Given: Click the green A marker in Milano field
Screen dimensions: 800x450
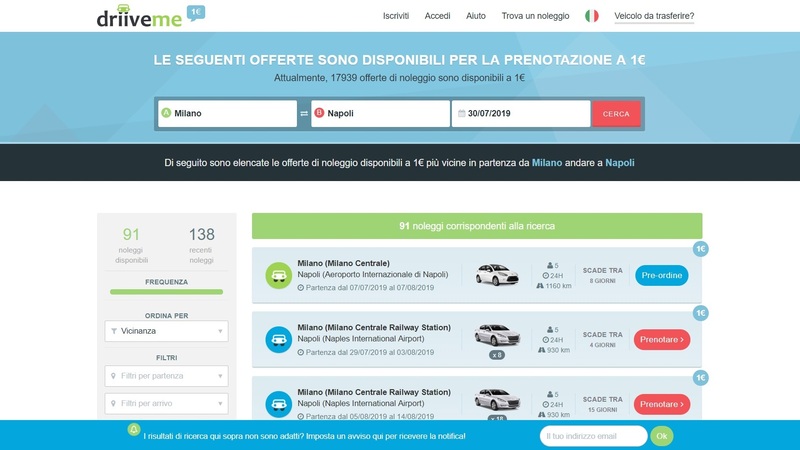Looking at the screenshot, I should click(x=166, y=113).
